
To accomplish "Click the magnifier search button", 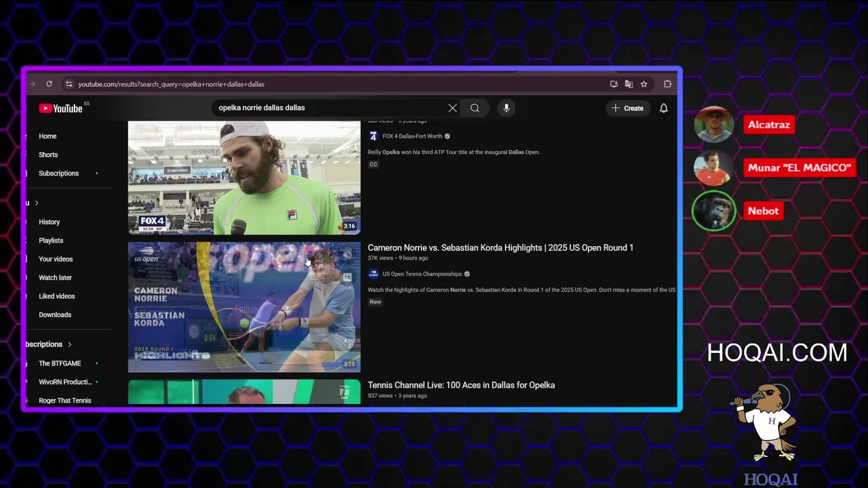I will click(x=475, y=108).
